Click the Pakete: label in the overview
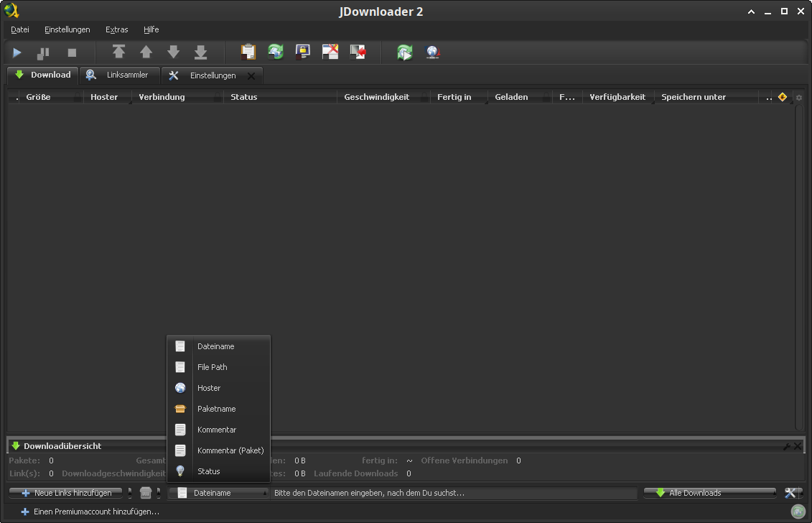Viewport: 812px width, 523px height. 24,460
